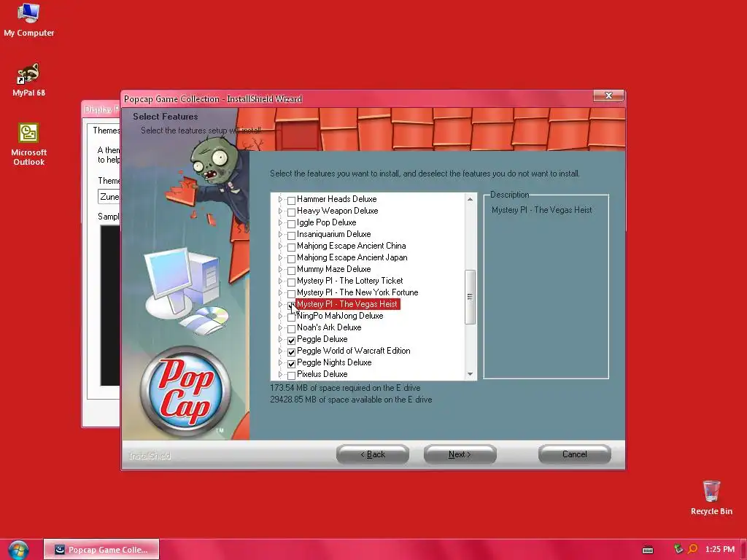
Task: Uncheck the Peggle Deluxe checkbox
Action: (x=291, y=340)
